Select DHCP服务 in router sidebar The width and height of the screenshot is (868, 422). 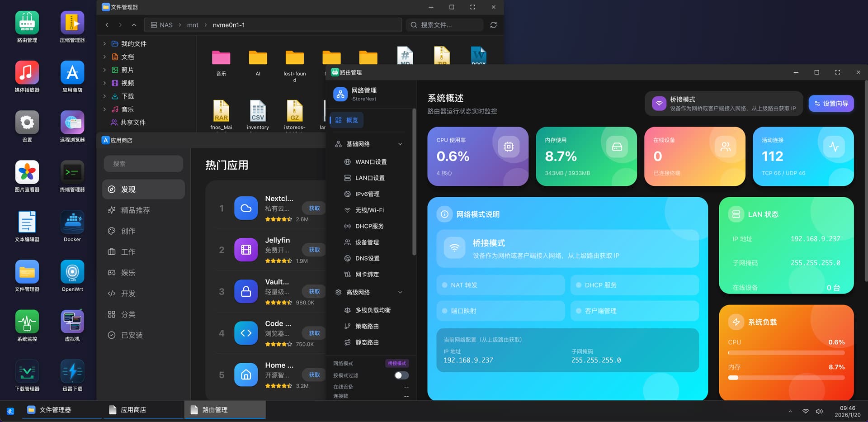coord(369,226)
